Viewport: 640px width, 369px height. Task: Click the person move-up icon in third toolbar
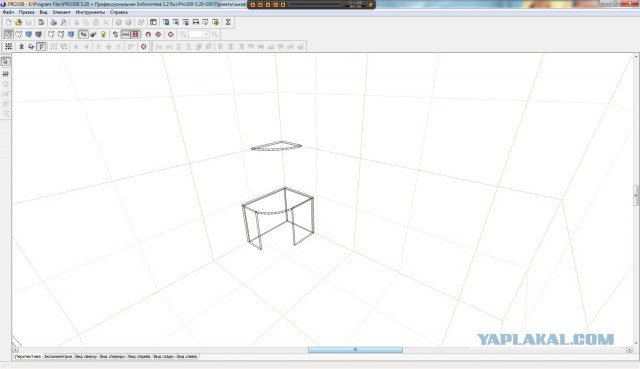coord(21,47)
